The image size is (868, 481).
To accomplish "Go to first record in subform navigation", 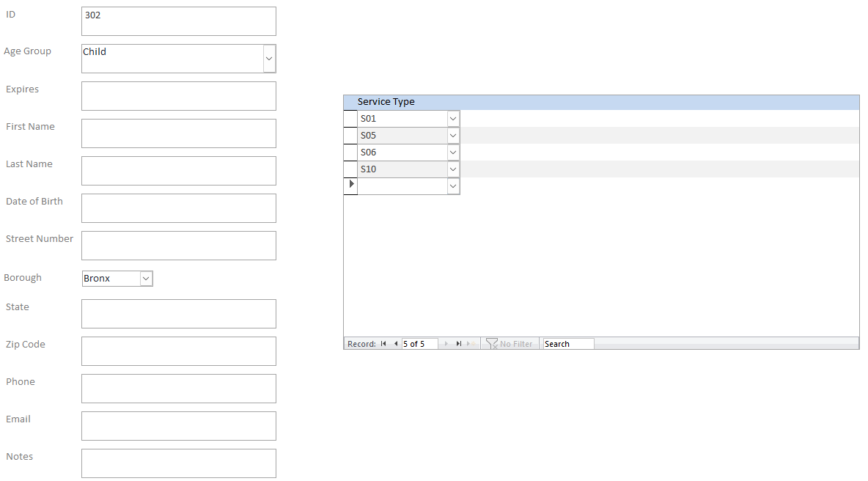I will click(x=383, y=344).
